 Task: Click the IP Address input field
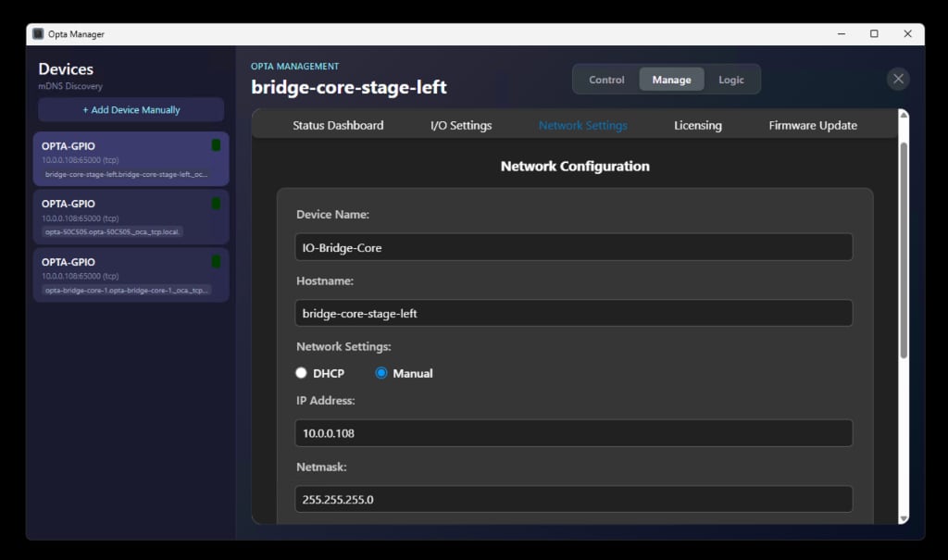coord(574,433)
